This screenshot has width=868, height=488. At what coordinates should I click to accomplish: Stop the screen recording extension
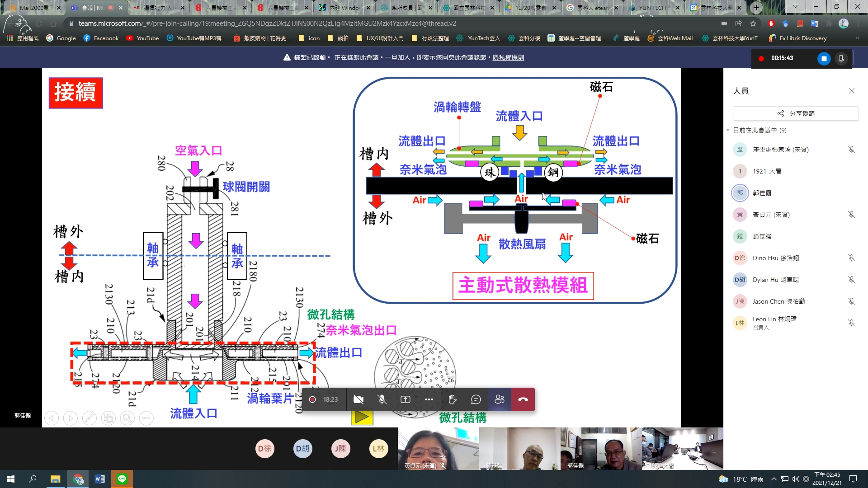coord(824,59)
